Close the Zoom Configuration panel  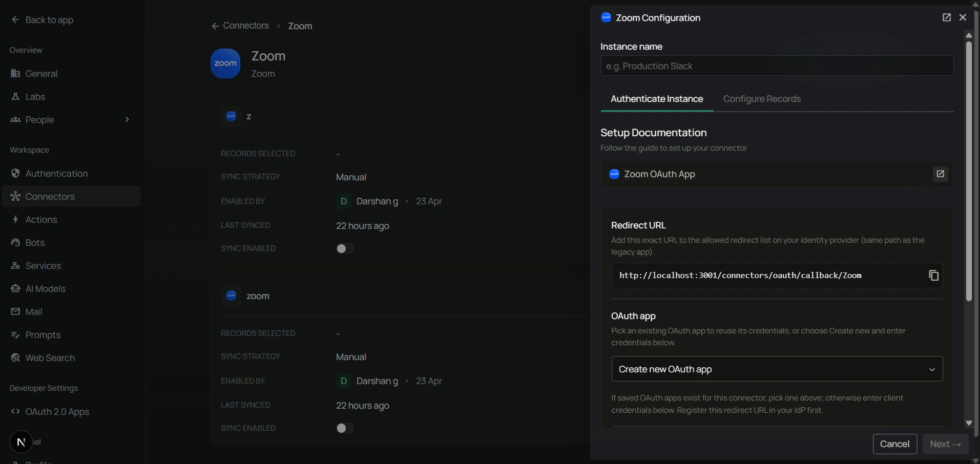point(963,17)
